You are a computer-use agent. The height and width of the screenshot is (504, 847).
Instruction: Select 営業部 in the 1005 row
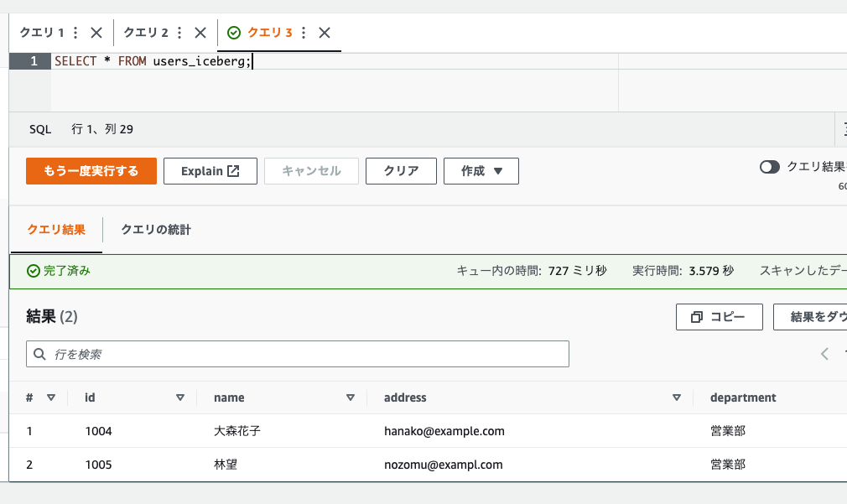[x=728, y=465]
